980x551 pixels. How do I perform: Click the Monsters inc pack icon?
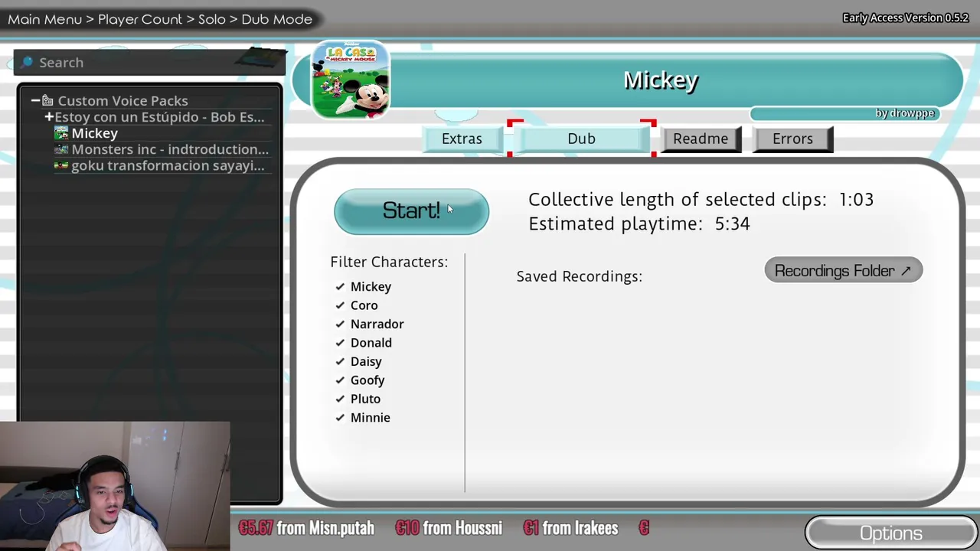[61, 149]
